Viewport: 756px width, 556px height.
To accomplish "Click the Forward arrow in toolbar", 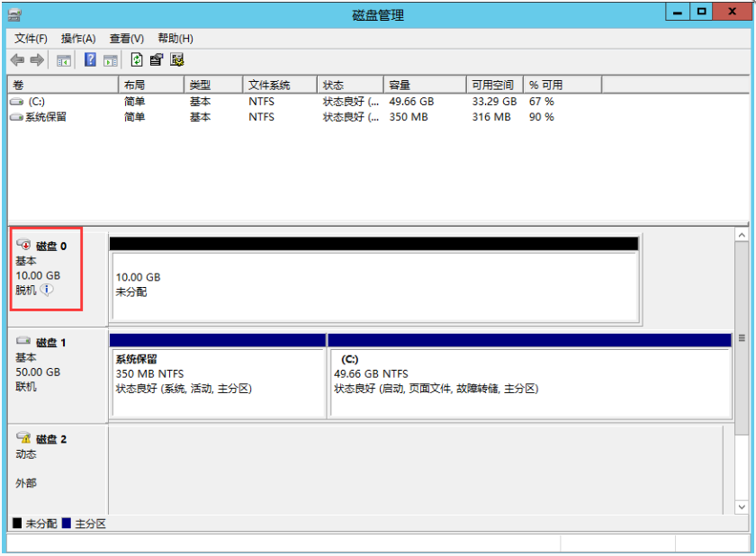I will [37, 60].
